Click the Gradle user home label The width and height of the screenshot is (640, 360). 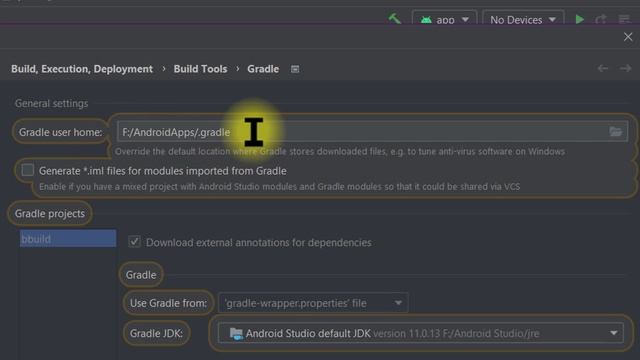point(60,132)
